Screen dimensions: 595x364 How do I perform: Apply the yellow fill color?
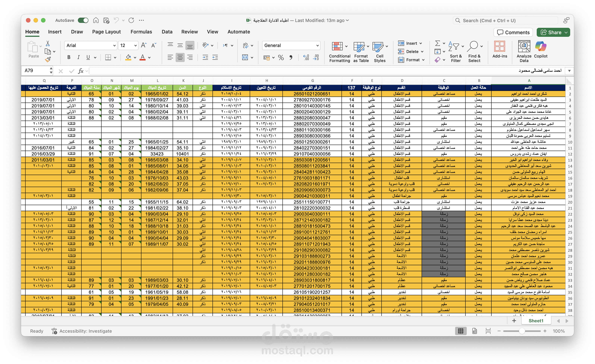click(x=128, y=57)
